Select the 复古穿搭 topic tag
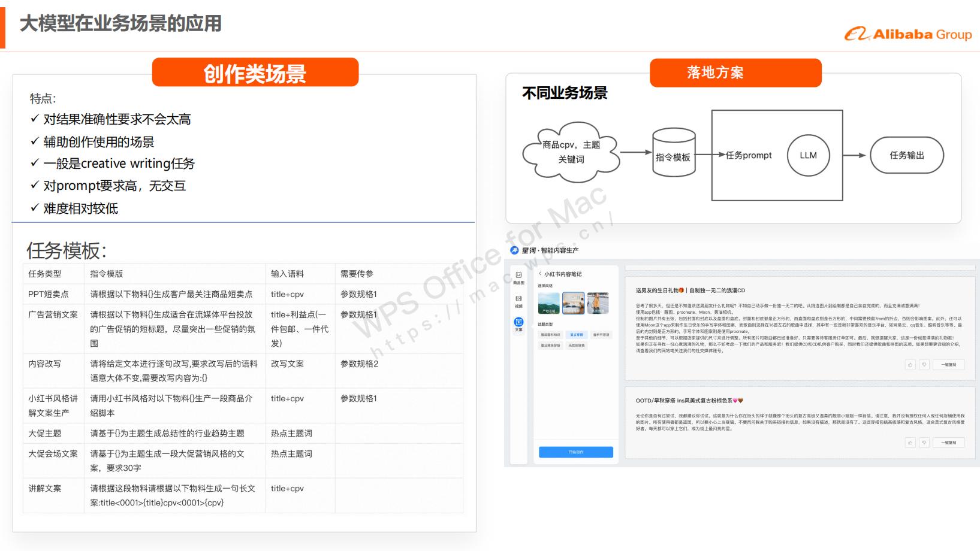Viewport: 980px width, 551px height. [577, 335]
